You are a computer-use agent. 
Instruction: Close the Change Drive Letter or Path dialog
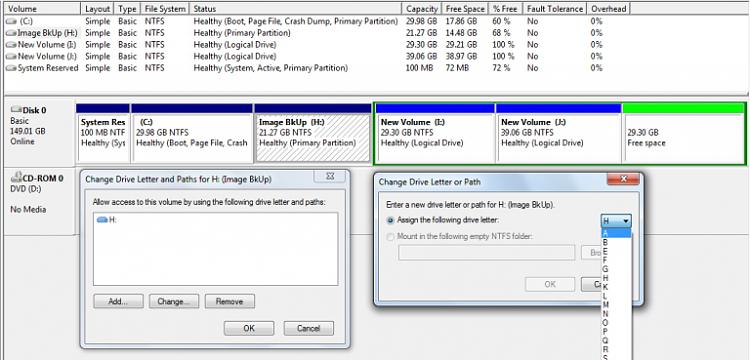[x=623, y=179]
